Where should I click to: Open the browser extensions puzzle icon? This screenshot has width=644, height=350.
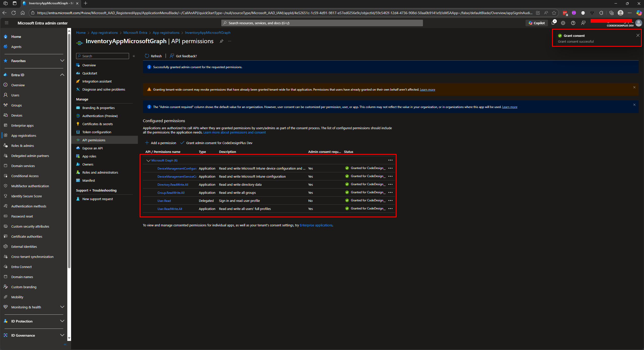tap(601, 13)
